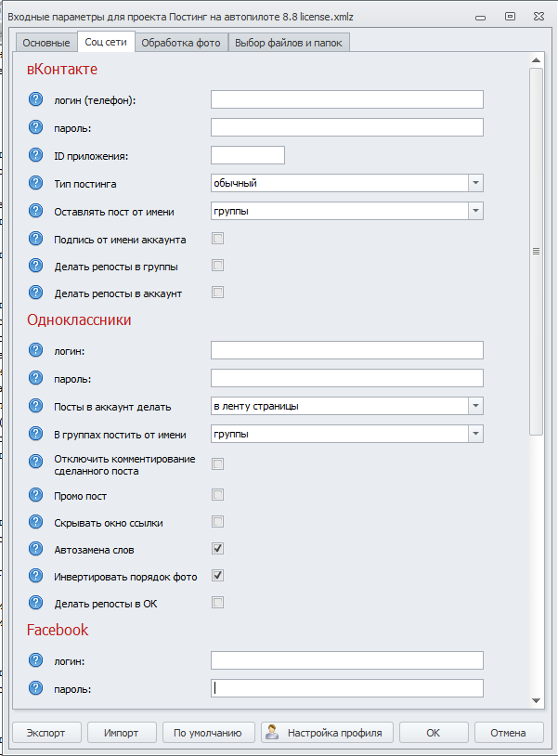Click help icon for 'Скрывать окно ссылки'
558x756 pixels.
coord(36,522)
